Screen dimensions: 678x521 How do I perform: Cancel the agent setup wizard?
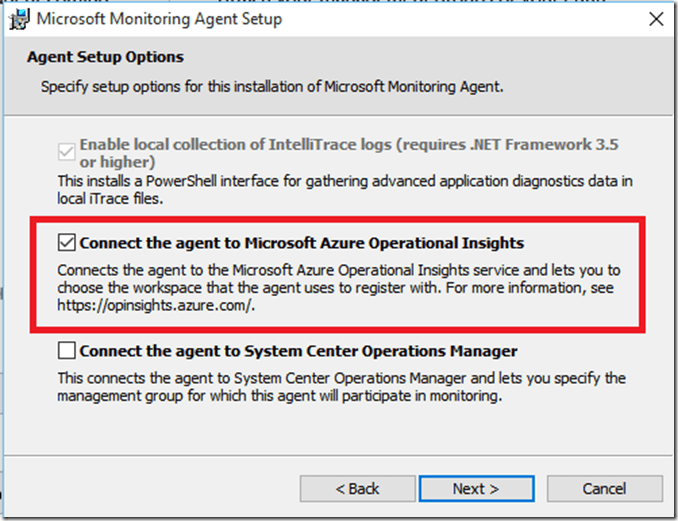tap(604, 489)
